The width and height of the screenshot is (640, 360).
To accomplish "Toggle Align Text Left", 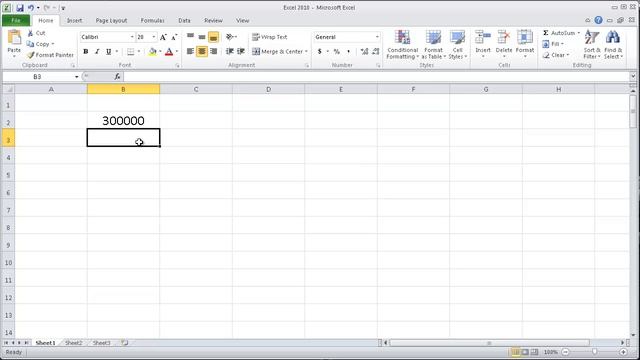I will pos(190,51).
